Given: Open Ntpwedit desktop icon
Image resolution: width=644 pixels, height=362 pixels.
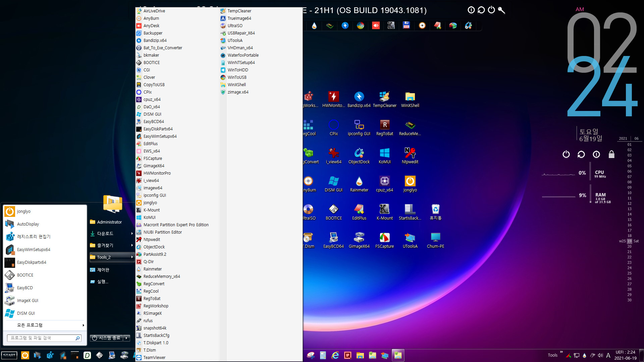Looking at the screenshot, I should 410,156.
